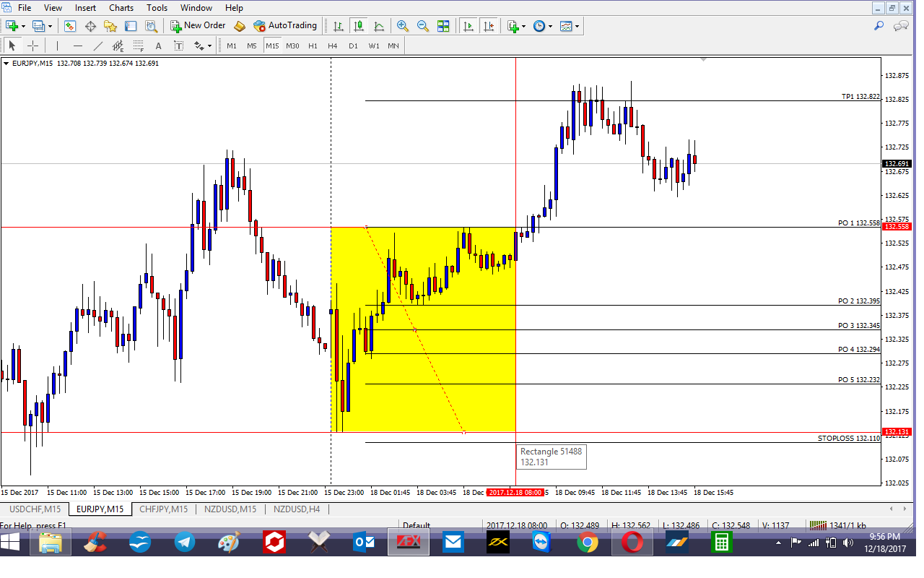Open the Charts menu

[121, 8]
